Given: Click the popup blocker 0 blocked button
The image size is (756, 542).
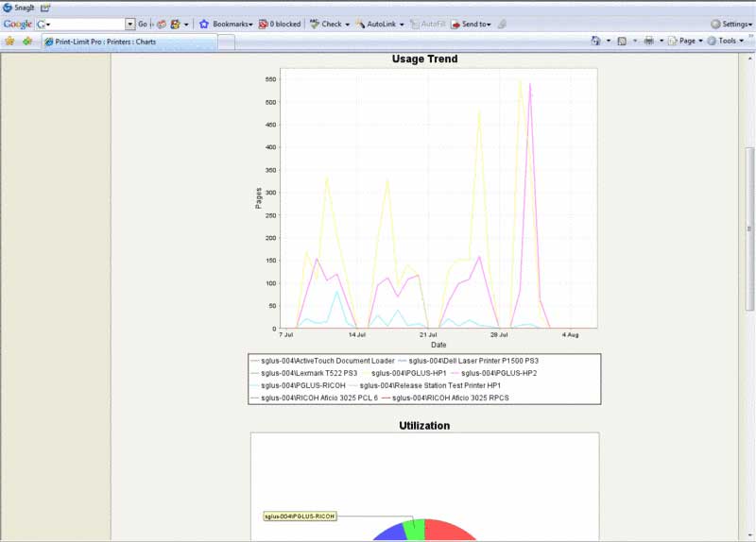Looking at the screenshot, I should pyautogui.click(x=280, y=24).
